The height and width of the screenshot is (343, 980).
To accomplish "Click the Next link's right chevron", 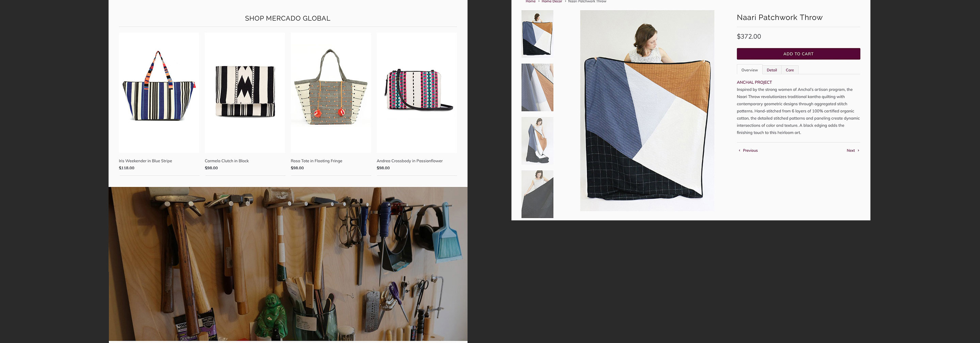I will [858, 150].
